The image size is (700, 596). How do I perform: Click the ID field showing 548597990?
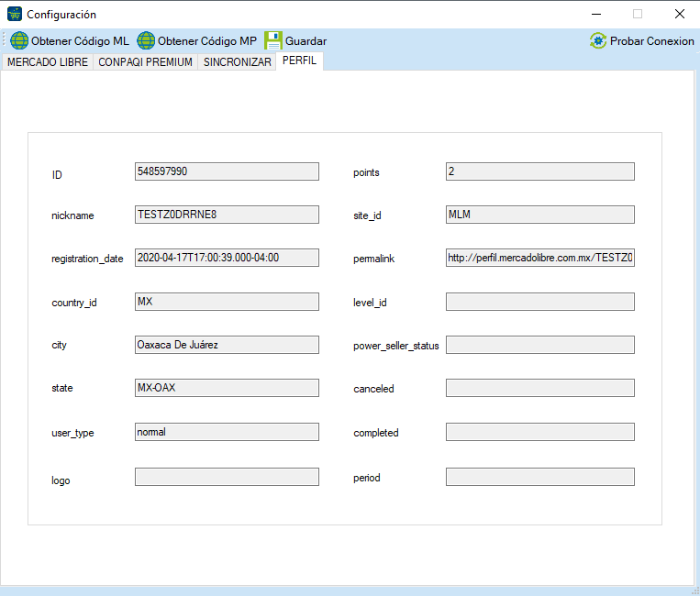click(227, 171)
